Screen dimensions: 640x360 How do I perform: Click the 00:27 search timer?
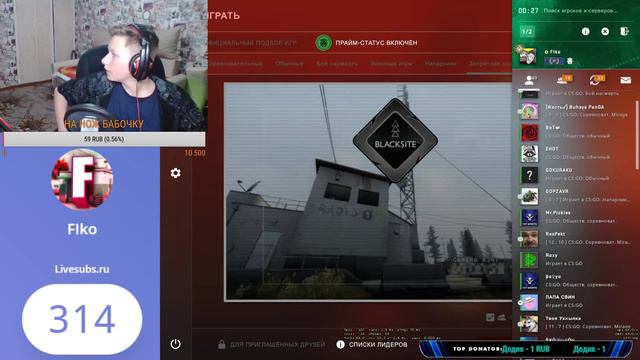pyautogui.click(x=528, y=11)
